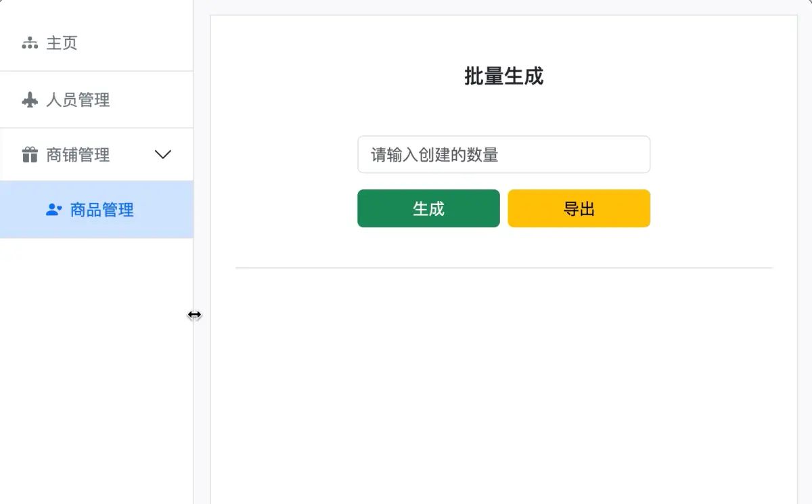Click the user icon beside 商品管理
Screen dimensions: 812x504
(53, 210)
